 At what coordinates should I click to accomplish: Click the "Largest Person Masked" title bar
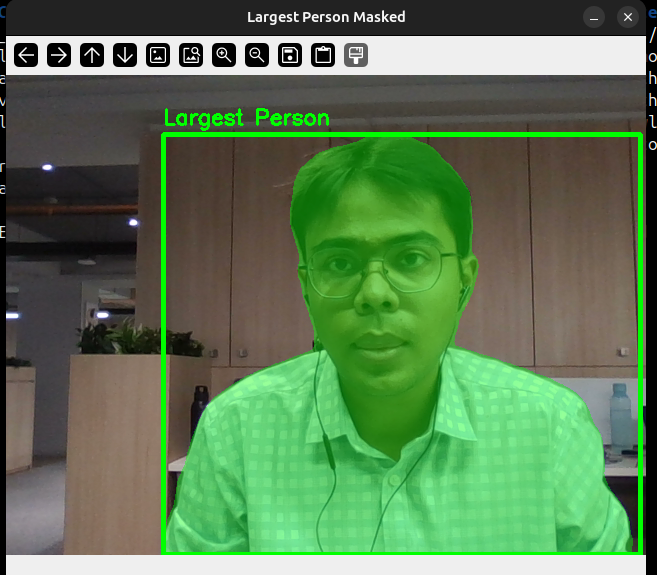(326, 18)
